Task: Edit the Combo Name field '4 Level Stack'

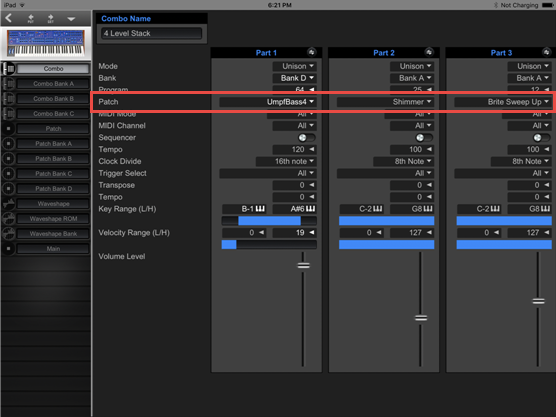Action: [x=152, y=33]
